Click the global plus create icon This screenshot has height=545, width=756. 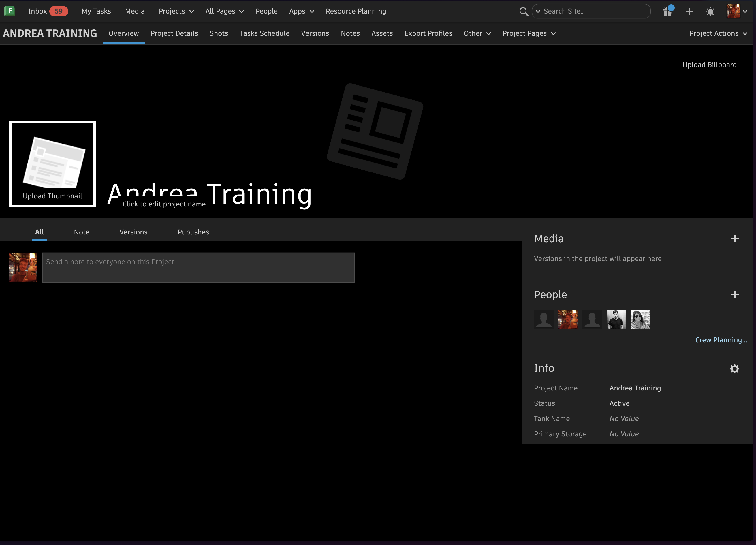[x=689, y=12]
